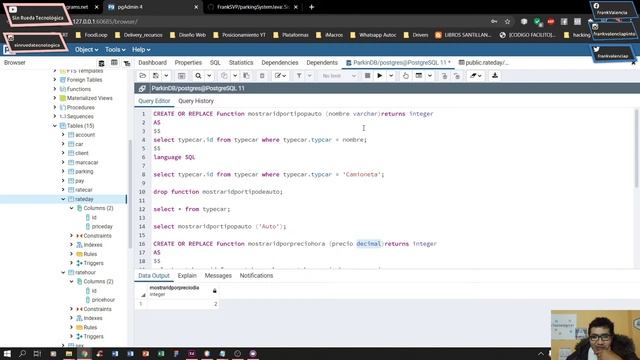Expand the account table node
640x360 pixels.
point(63,135)
